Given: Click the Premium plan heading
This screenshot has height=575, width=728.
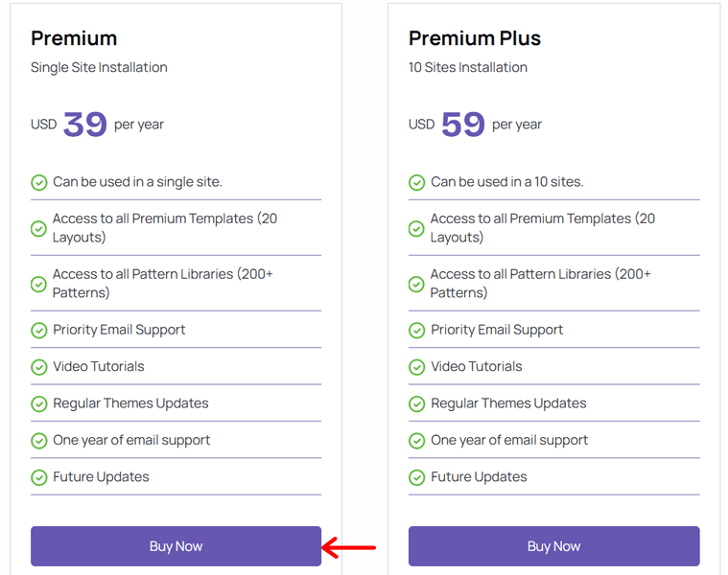Looking at the screenshot, I should pyautogui.click(x=74, y=38).
